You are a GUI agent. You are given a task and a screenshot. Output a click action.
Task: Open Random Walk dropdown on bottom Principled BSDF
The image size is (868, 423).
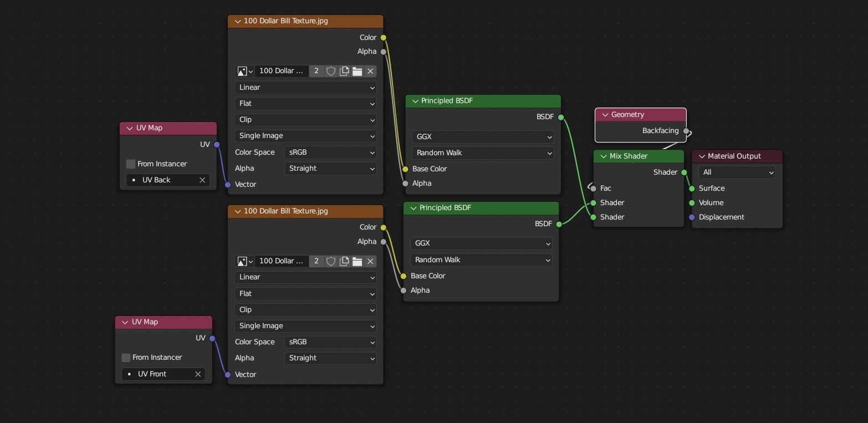click(481, 260)
